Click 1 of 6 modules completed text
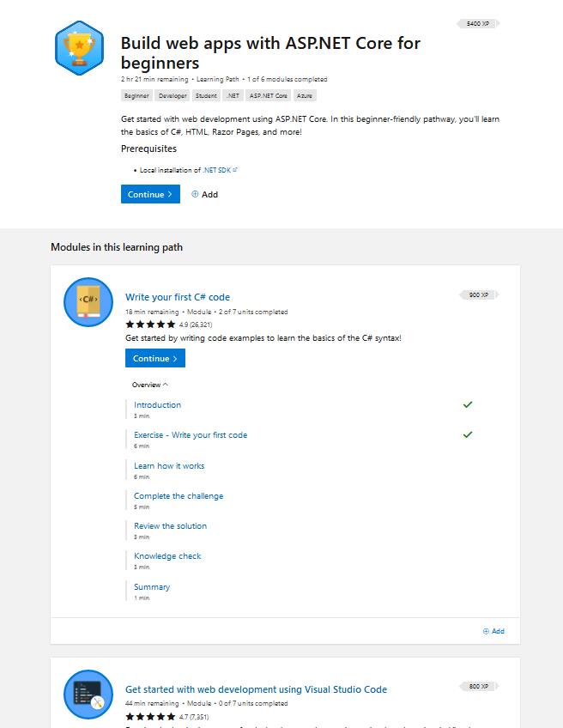 click(x=288, y=79)
